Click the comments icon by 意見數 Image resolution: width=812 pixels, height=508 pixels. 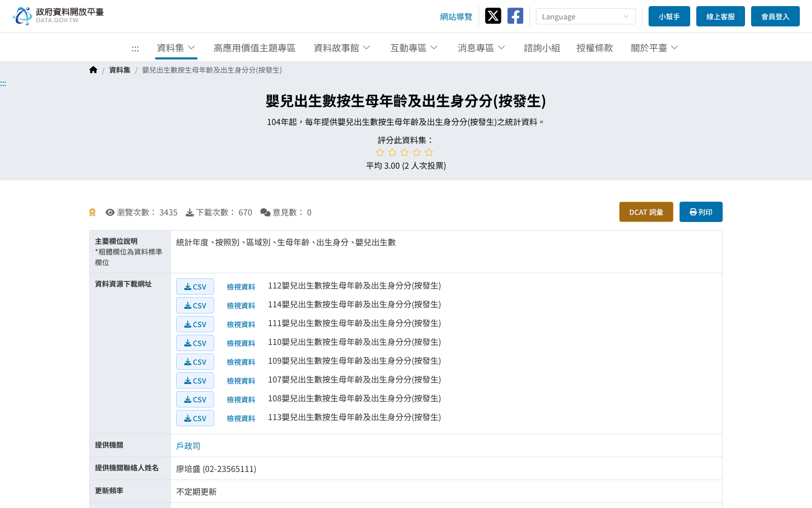(265, 212)
